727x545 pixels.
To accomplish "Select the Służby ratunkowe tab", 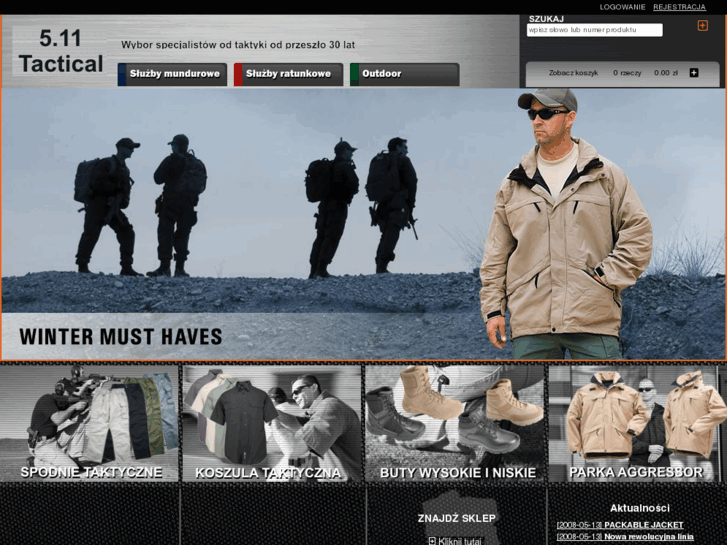I will tap(288, 74).
